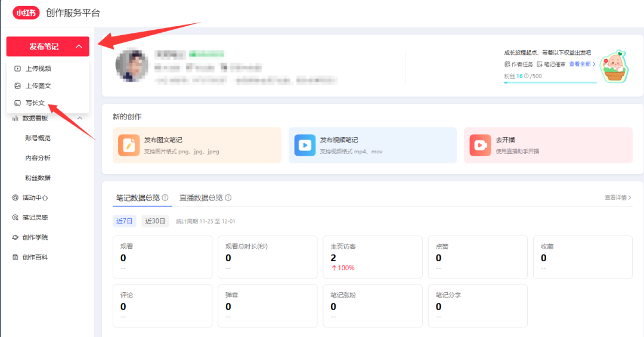Open the 查看详情 link
Image resolution: width=644 pixels, height=337 pixels.
tap(617, 197)
